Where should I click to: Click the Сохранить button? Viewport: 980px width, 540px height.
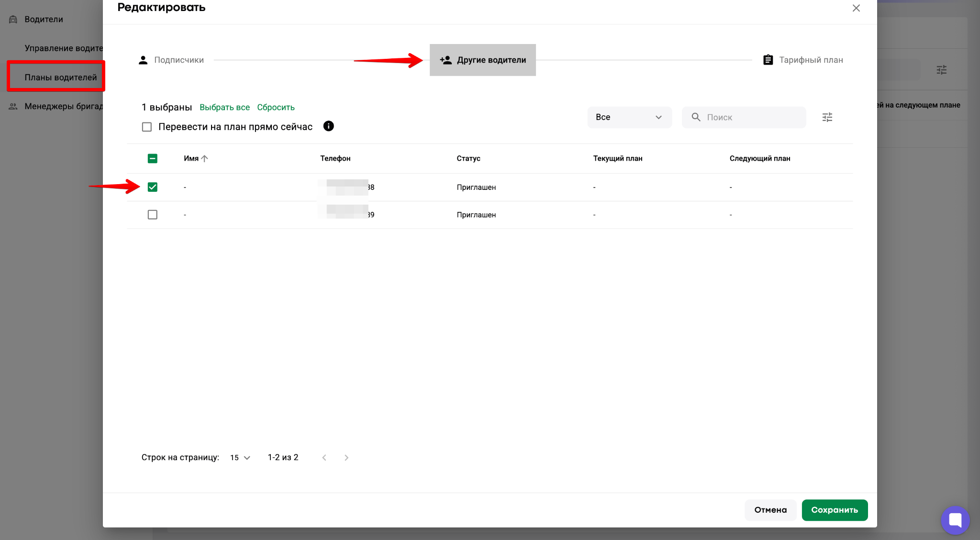835,510
